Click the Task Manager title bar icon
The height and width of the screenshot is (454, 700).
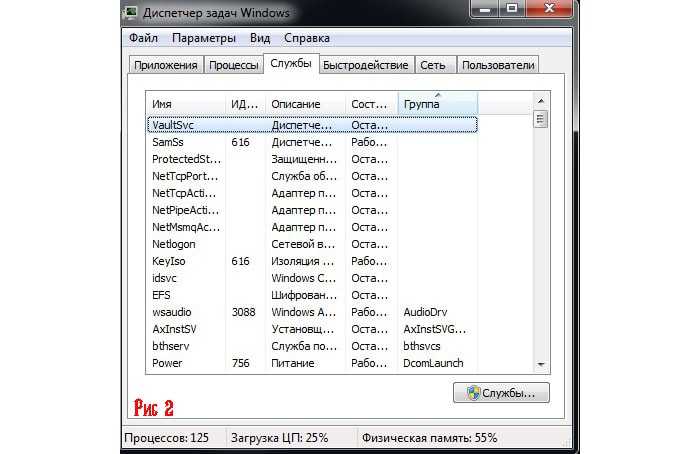pos(131,12)
